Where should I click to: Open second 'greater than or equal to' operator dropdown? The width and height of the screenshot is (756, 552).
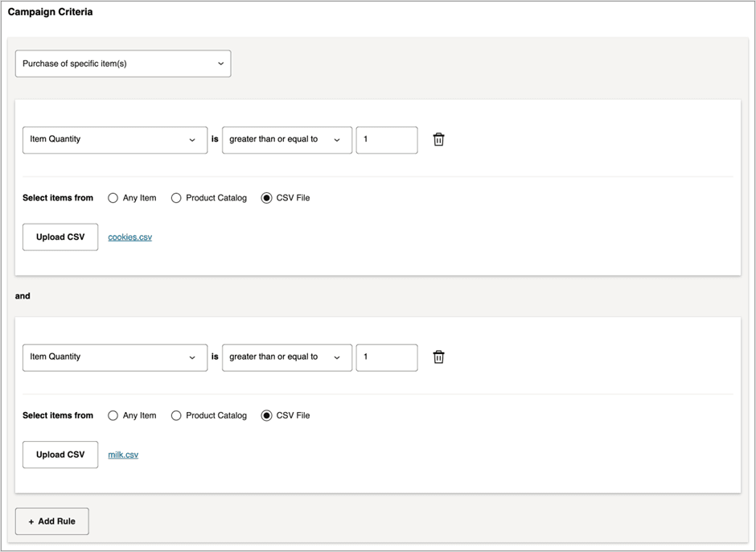click(287, 357)
